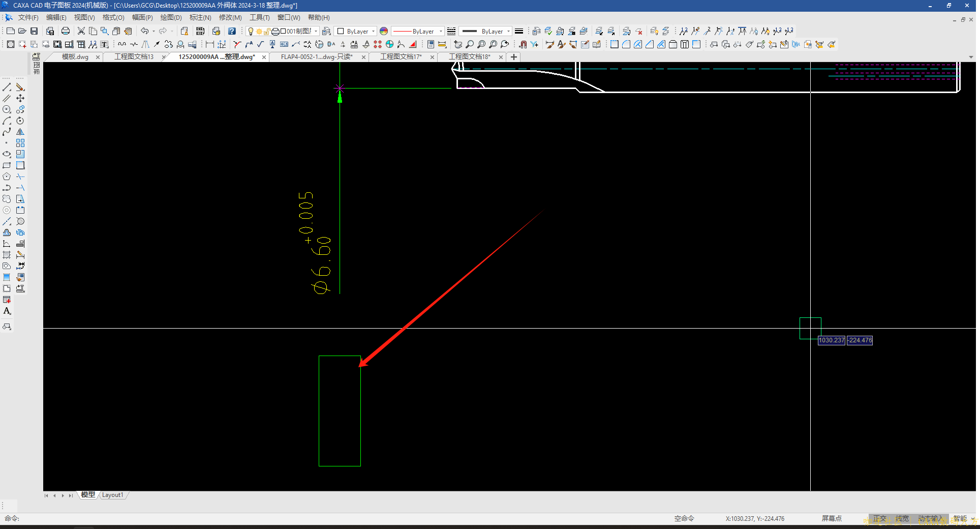This screenshot has width=980, height=529.
Task: Toggle 线宽 line width display
Action: click(x=902, y=518)
